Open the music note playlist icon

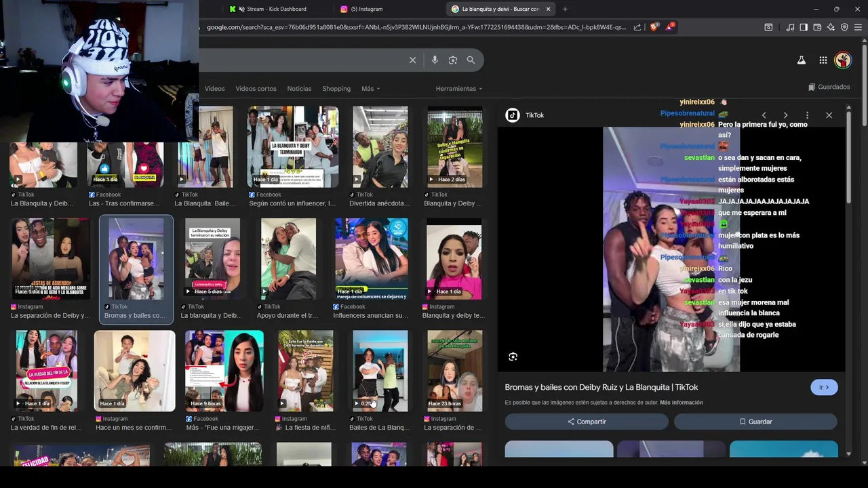[x=790, y=27]
